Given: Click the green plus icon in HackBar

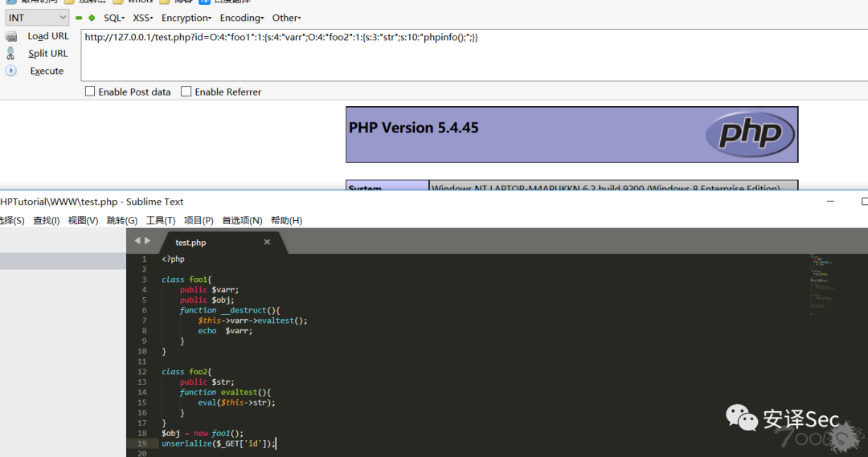Looking at the screenshot, I should click(92, 18).
